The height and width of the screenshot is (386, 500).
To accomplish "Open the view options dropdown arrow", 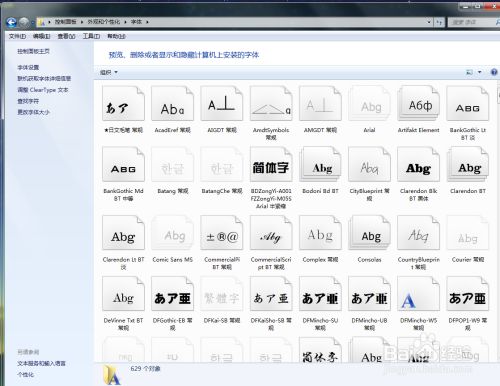I will coord(480,72).
